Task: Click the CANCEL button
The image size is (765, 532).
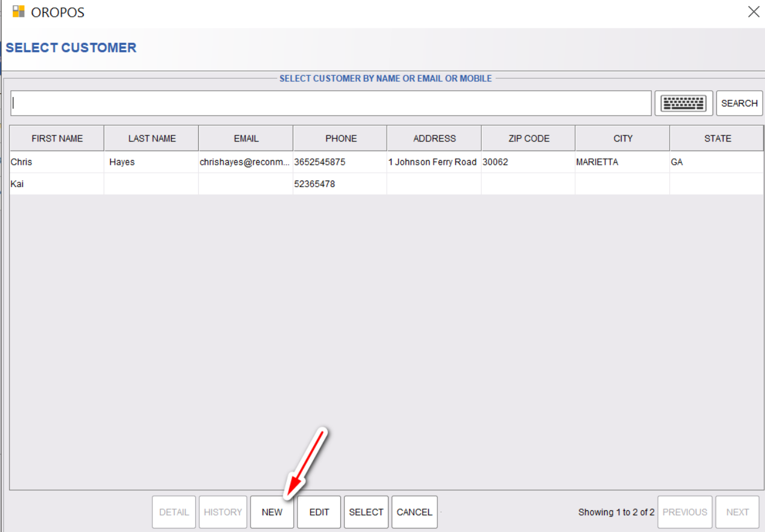Action: coord(414,512)
